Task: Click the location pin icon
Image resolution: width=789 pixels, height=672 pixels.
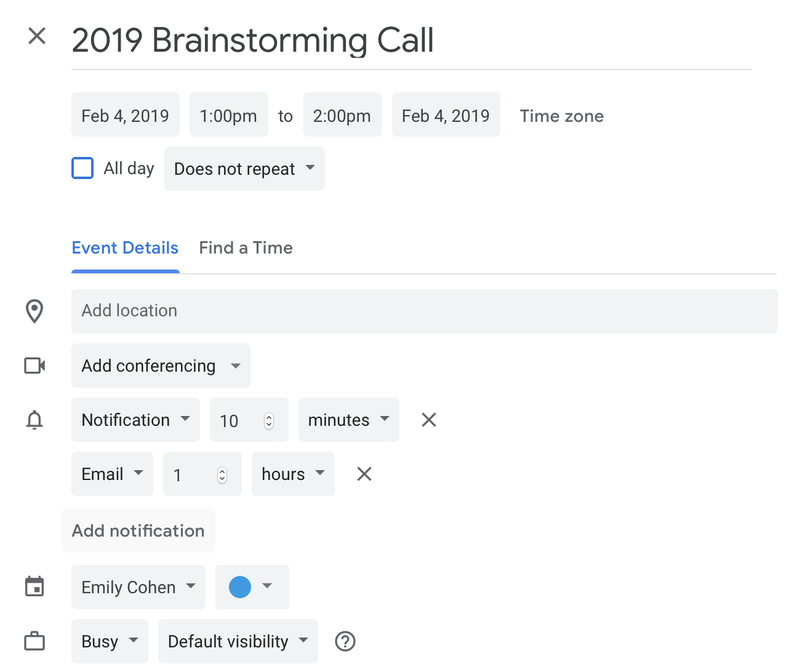Action: (34, 311)
